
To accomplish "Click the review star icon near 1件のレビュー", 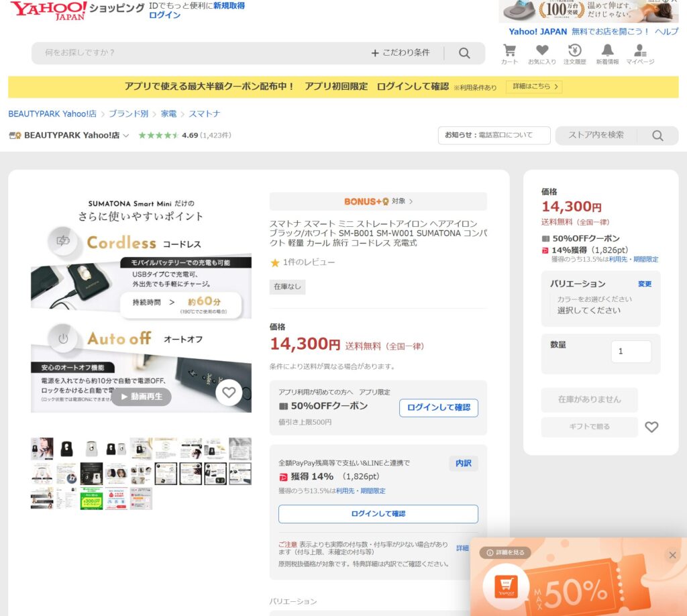I will coord(274,262).
